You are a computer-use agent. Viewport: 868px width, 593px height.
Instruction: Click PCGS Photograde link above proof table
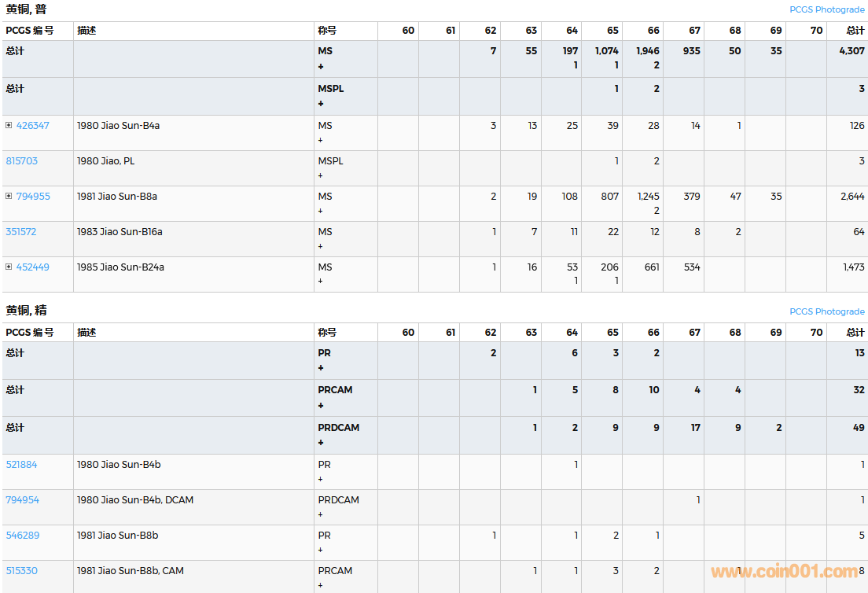click(x=826, y=311)
